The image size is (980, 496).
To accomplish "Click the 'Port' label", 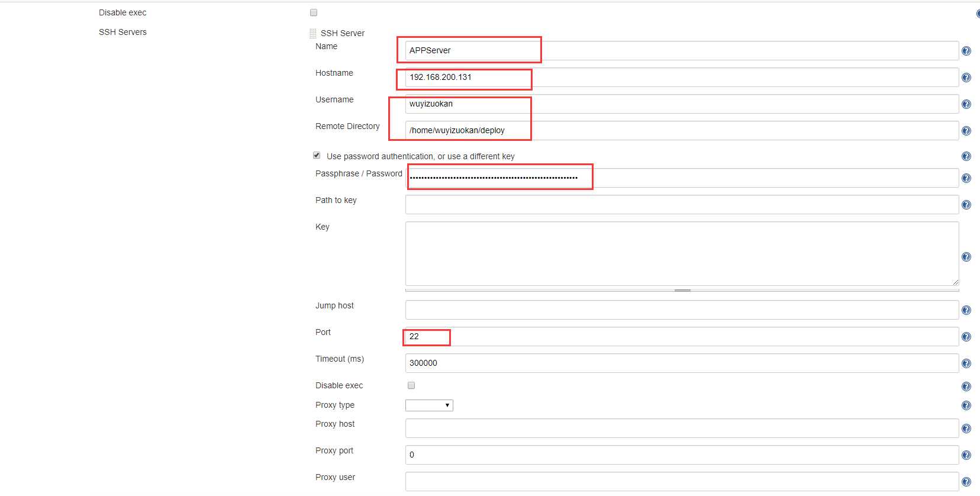I will pos(323,332).
